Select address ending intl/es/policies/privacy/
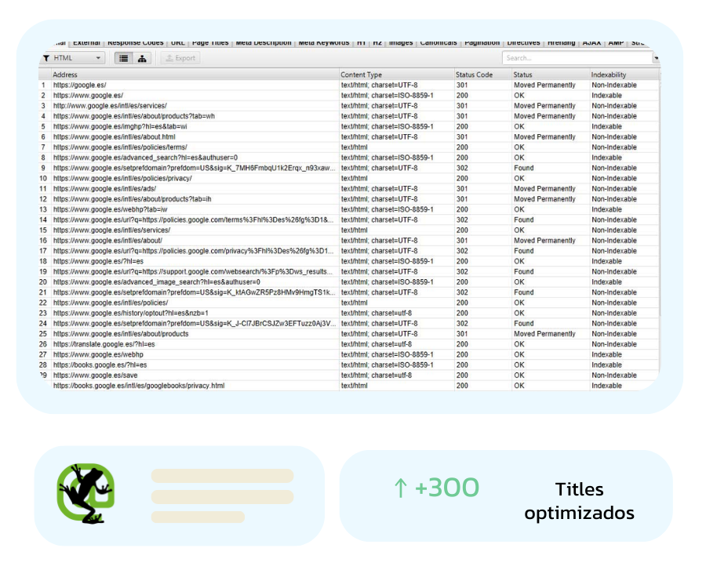 (122, 178)
